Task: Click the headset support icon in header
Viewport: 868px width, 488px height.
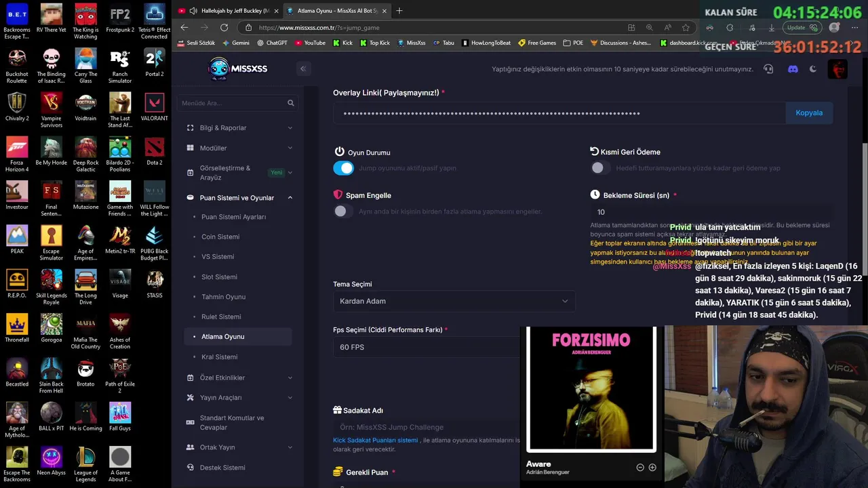Action: [x=768, y=69]
